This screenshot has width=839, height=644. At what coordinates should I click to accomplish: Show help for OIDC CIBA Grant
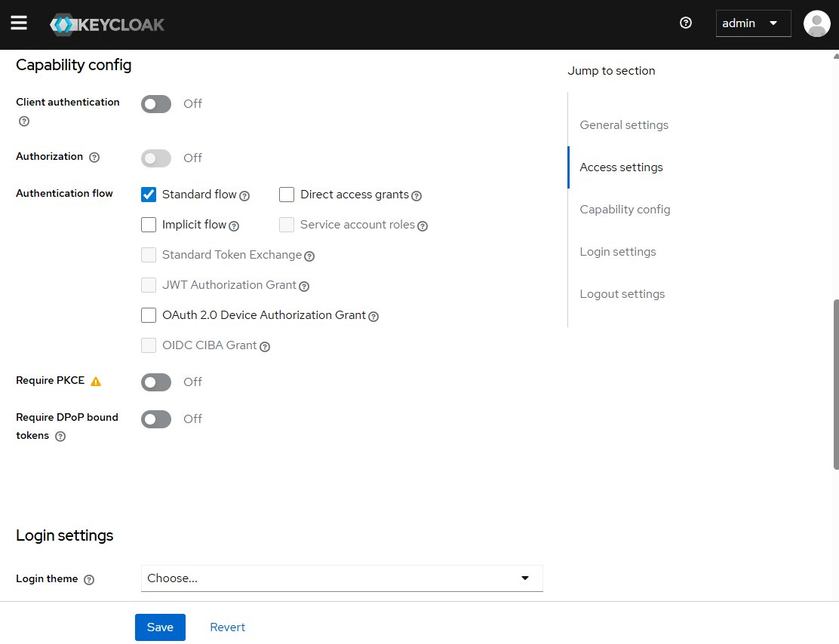point(265,347)
